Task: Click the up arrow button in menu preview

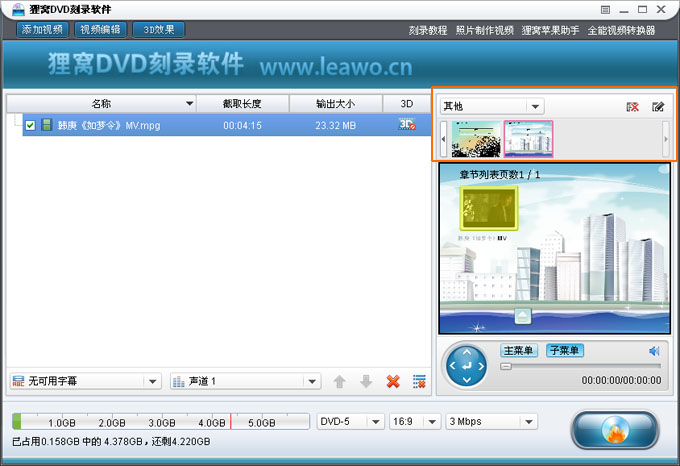Action: pos(523,316)
